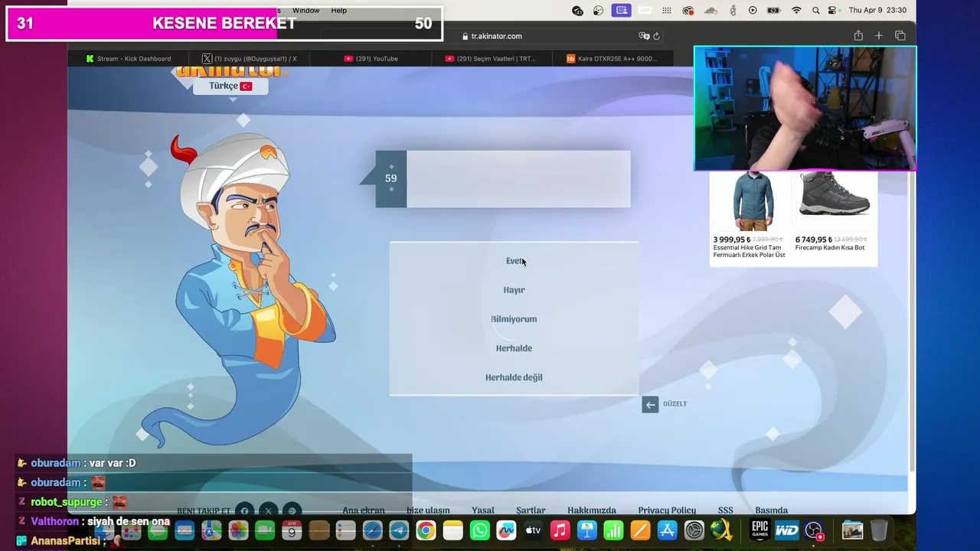Open WD app in the dock
The image size is (980, 551).
[786, 530]
